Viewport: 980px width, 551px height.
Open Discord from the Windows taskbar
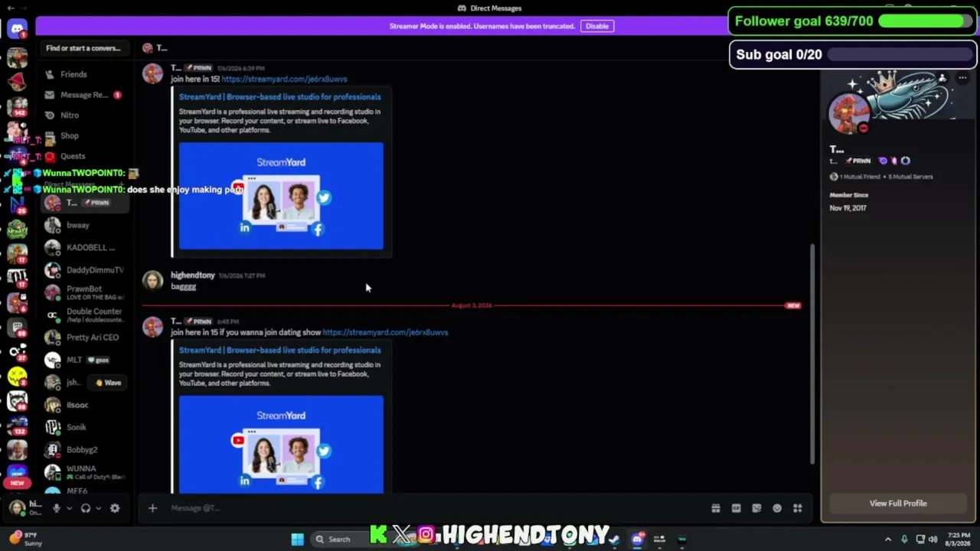pos(637,539)
